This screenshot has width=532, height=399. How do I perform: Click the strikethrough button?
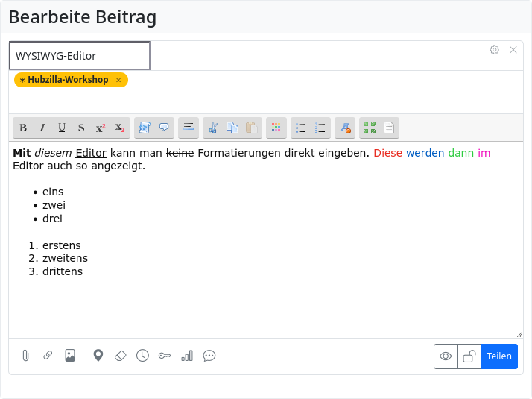click(x=81, y=128)
